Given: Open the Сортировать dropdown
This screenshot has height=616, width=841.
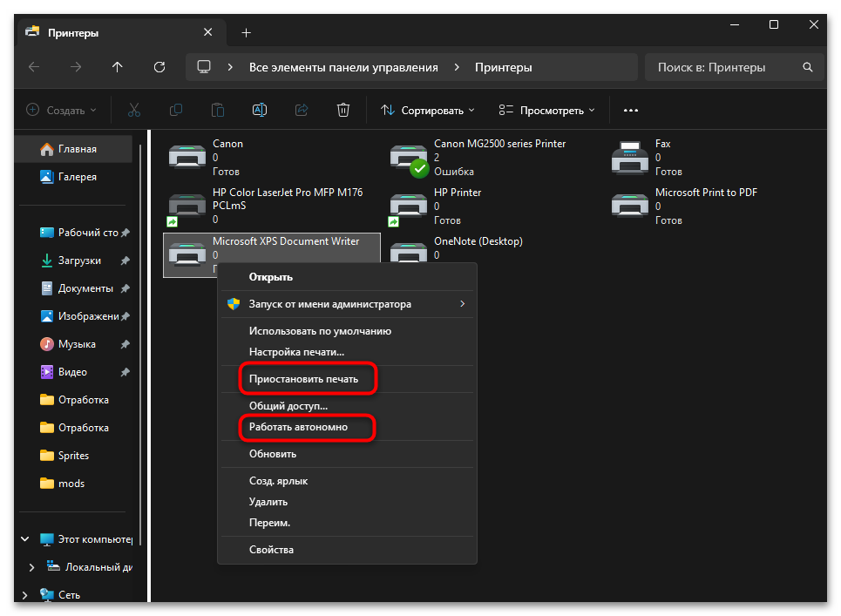Looking at the screenshot, I should (x=428, y=111).
